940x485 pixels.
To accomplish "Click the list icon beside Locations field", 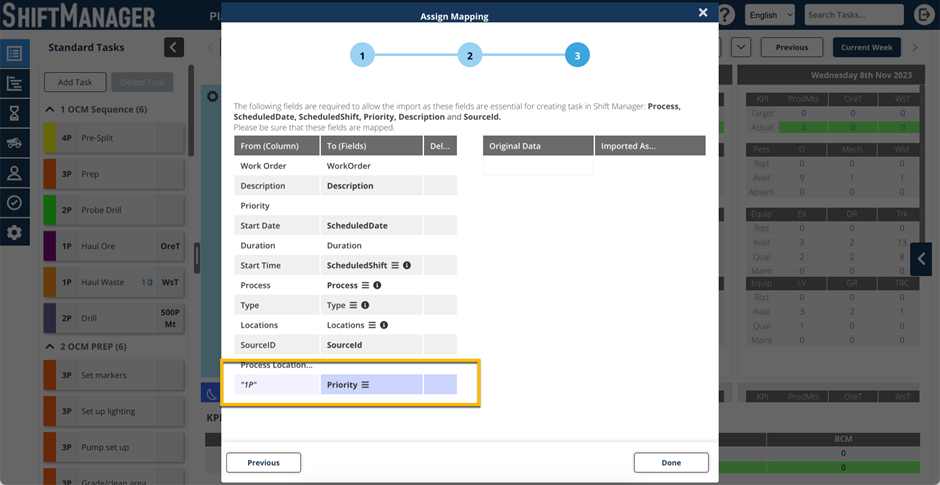I will (x=372, y=325).
